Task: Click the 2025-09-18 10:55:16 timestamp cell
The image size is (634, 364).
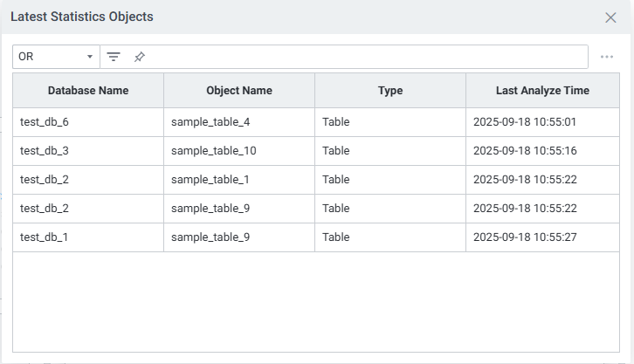Action: 525,151
